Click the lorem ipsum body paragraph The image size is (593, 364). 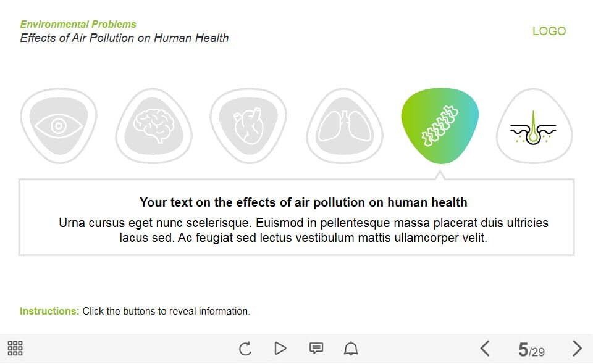[303, 230]
